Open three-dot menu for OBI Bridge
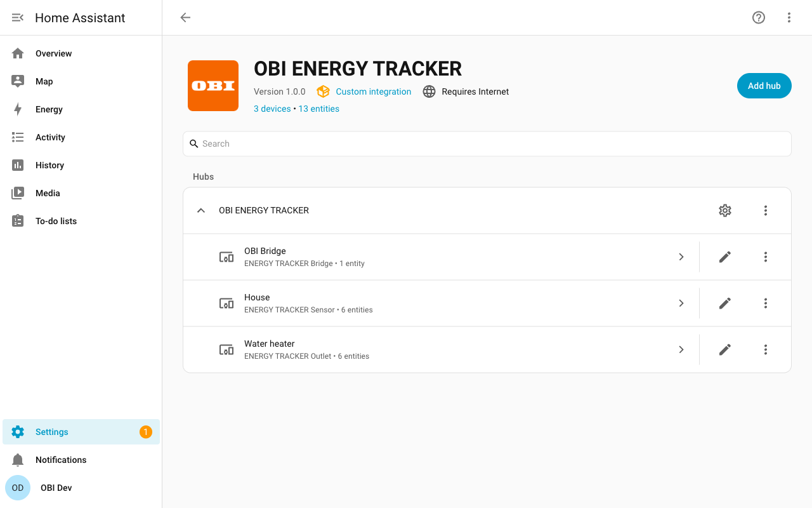The width and height of the screenshot is (812, 508). [766, 257]
